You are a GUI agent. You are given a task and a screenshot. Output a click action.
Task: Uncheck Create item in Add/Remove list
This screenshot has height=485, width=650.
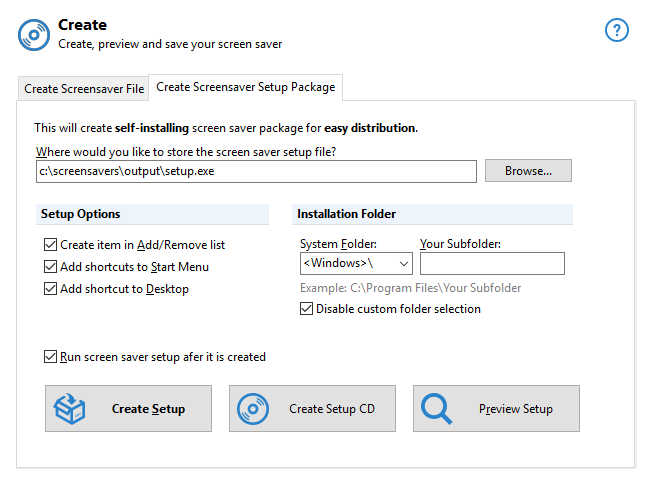click(x=50, y=245)
